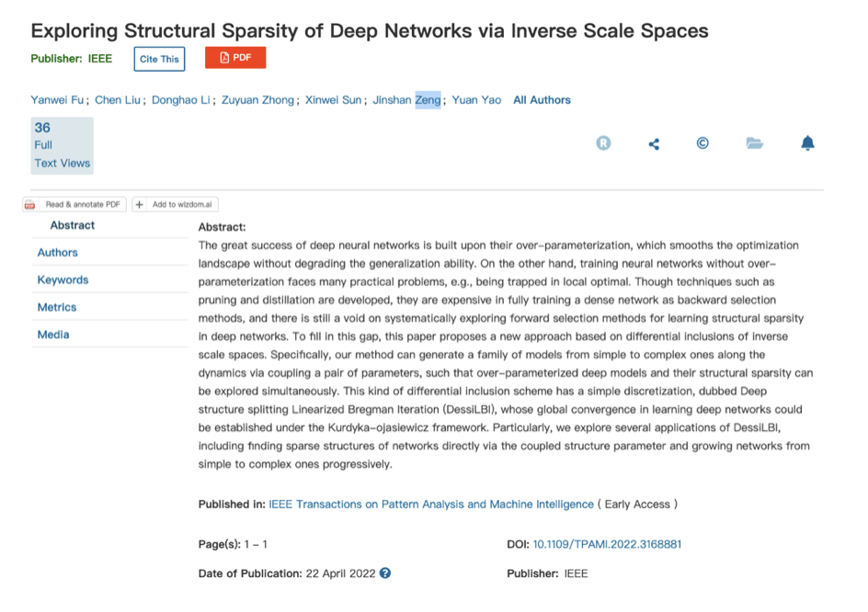Open author Yanwei Fu's profile

(58, 100)
